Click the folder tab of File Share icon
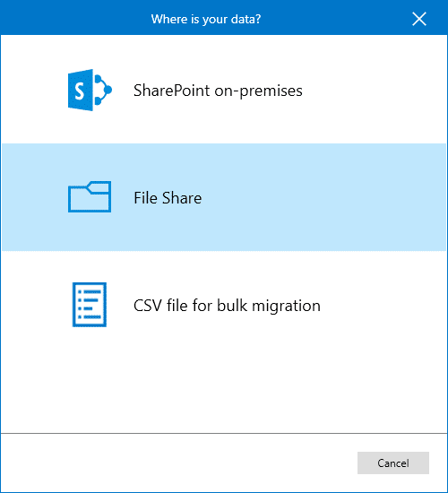This screenshot has height=493, width=448. point(99,187)
